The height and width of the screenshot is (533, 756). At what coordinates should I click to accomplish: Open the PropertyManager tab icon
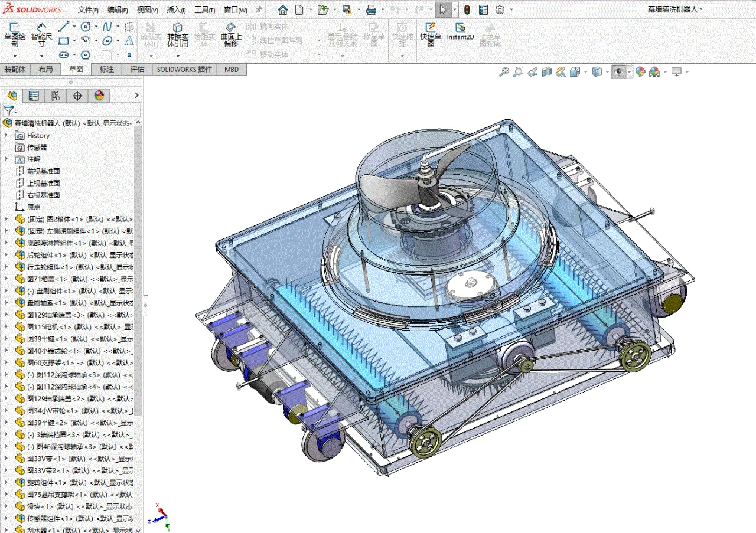tap(34, 96)
